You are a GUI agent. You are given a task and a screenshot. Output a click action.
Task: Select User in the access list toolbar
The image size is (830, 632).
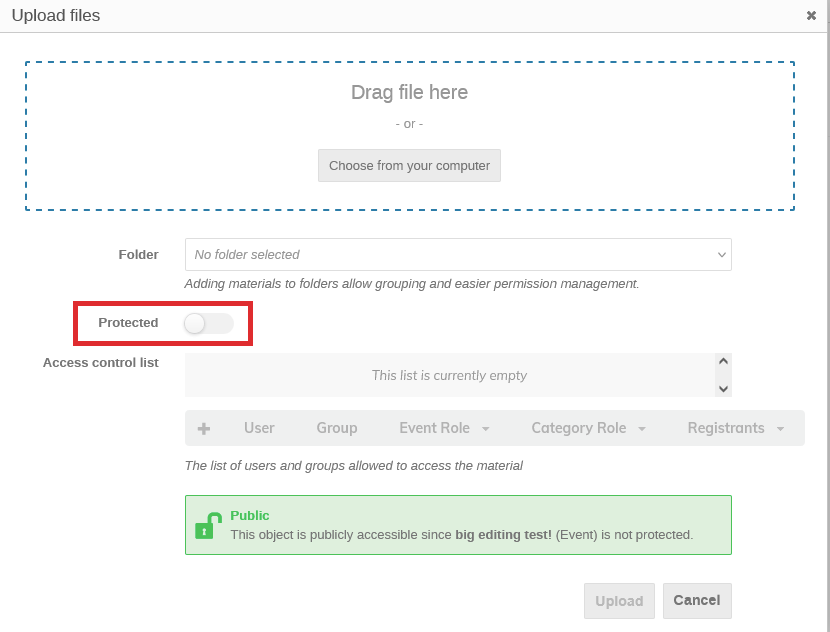click(x=259, y=428)
